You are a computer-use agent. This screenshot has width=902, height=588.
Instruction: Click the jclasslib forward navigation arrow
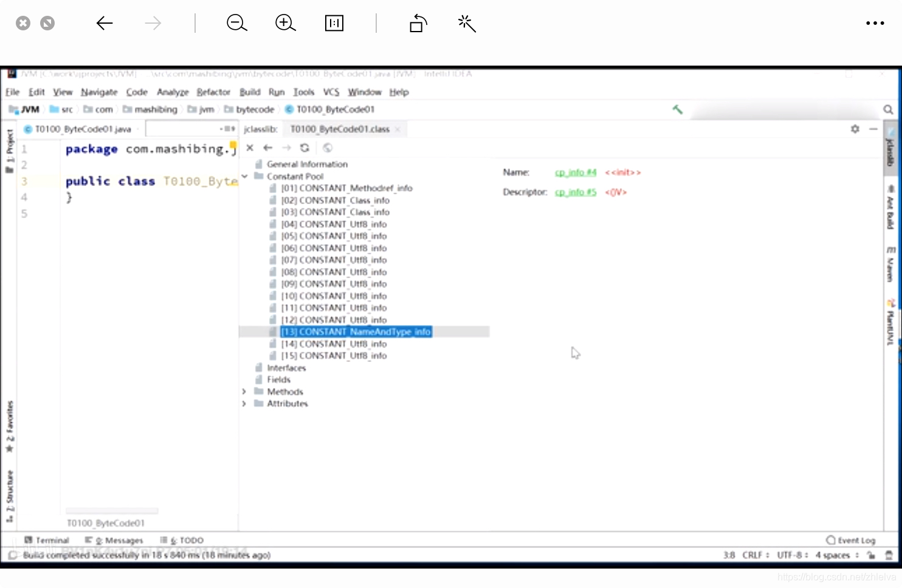(x=286, y=148)
